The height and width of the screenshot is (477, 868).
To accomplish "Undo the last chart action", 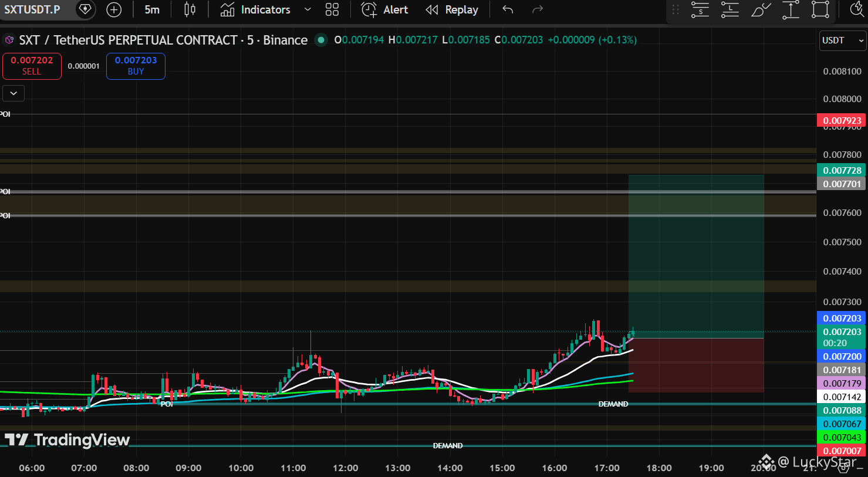I will click(508, 9).
